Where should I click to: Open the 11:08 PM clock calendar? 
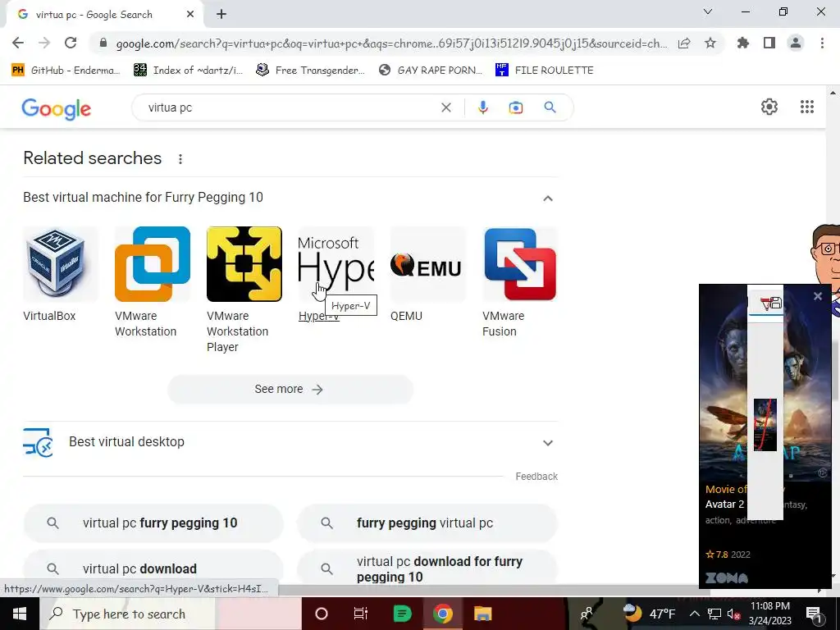[769, 614]
